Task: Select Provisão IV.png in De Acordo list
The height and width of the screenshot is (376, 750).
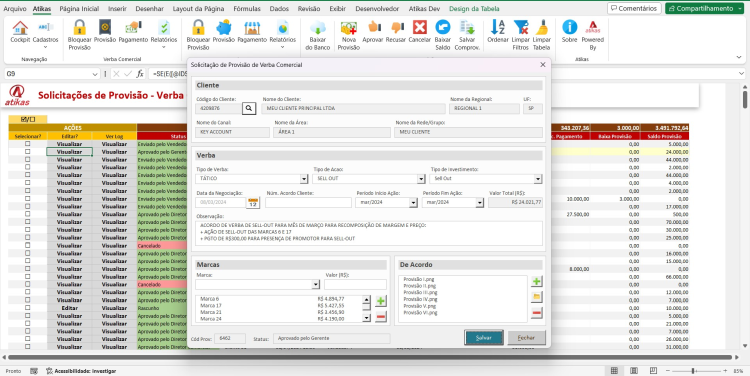Action: click(420, 299)
